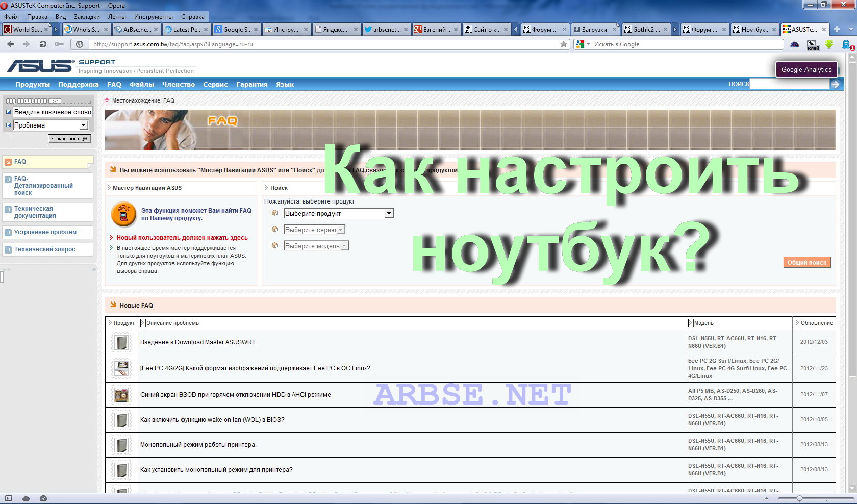Click the ПОИСК site search field
The image size is (857, 504).
[x=790, y=84]
